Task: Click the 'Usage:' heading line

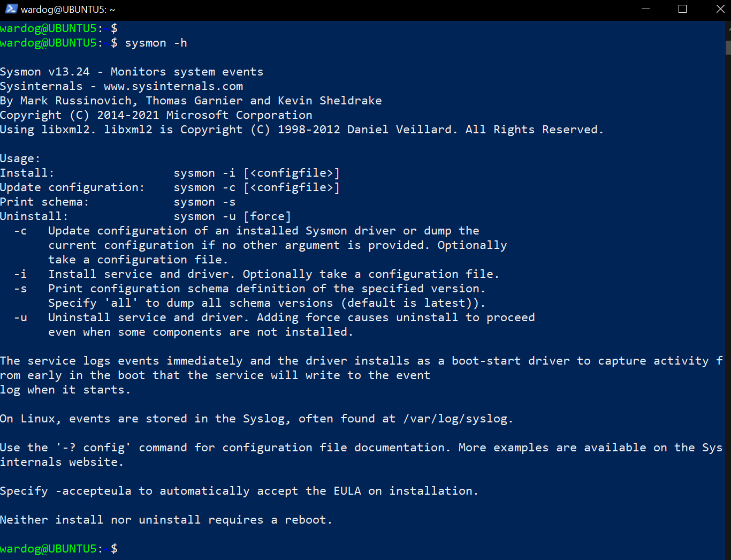Action: (20, 158)
